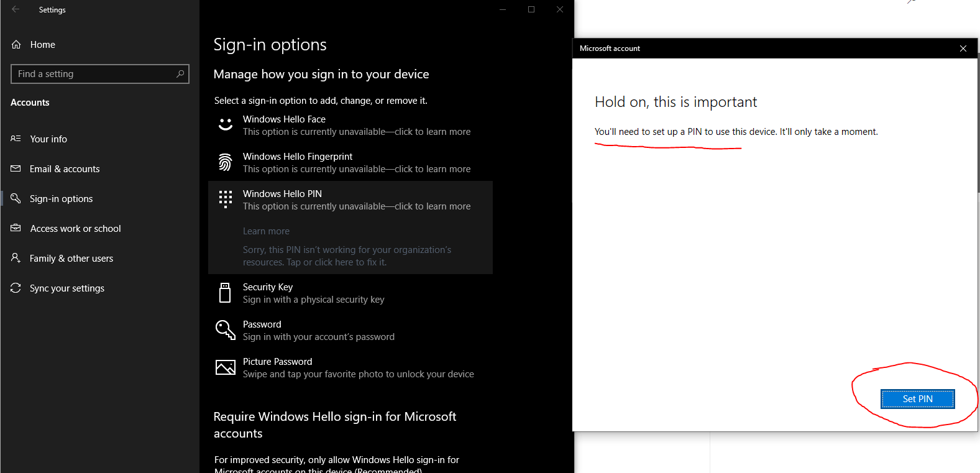Click the Sync your settings icon

(16, 288)
